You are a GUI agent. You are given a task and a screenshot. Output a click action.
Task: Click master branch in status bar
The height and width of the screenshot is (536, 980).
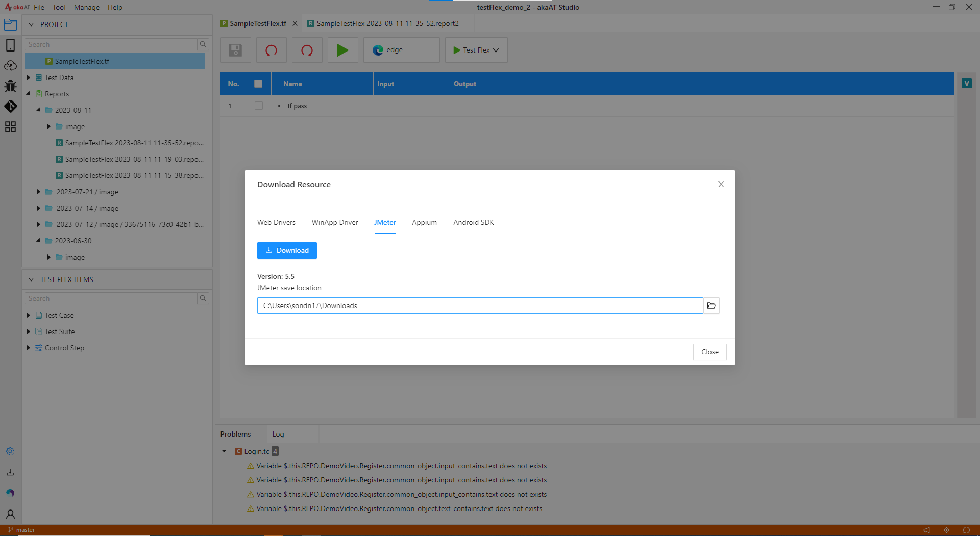tap(21, 530)
